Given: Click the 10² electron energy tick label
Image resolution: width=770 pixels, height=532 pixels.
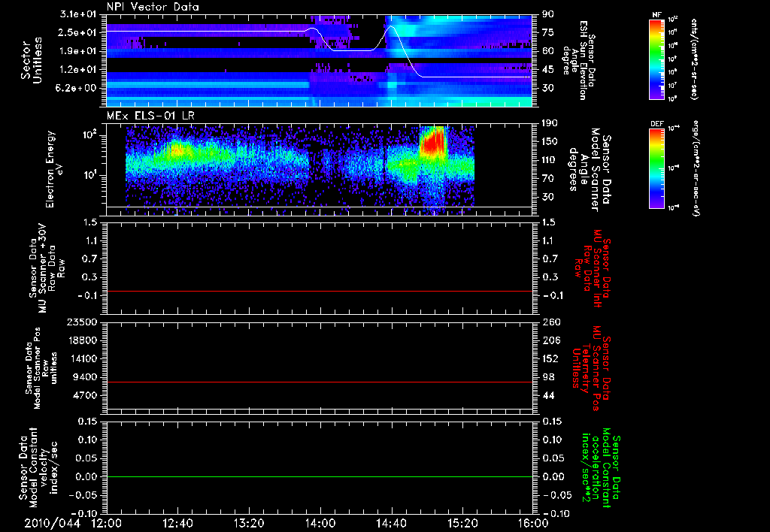Looking at the screenshot, I should pyautogui.click(x=90, y=134).
